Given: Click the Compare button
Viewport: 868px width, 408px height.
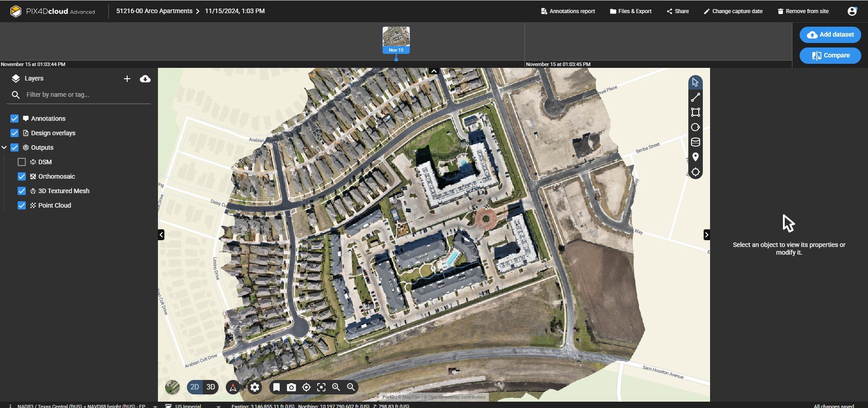Looking at the screenshot, I should pos(830,56).
